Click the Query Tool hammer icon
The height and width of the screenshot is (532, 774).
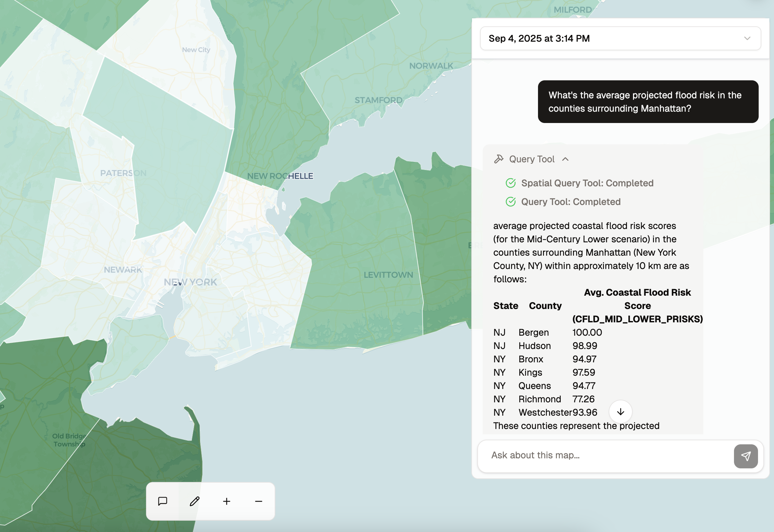(499, 159)
